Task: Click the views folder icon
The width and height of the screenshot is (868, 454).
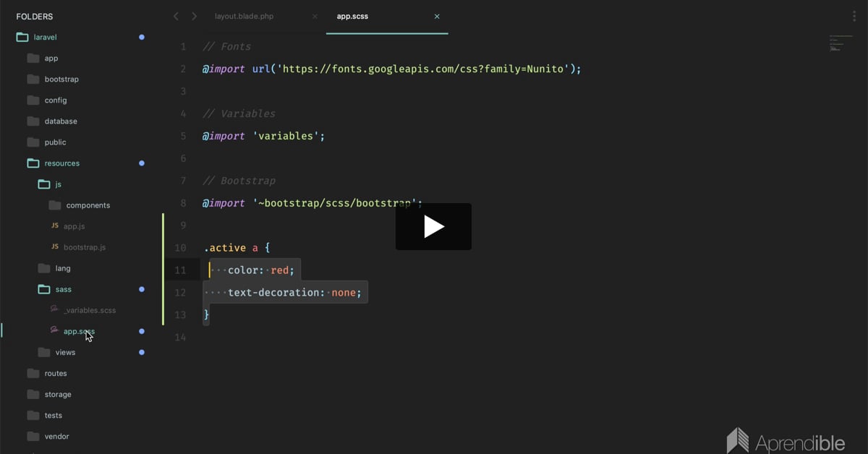Action: tap(44, 352)
